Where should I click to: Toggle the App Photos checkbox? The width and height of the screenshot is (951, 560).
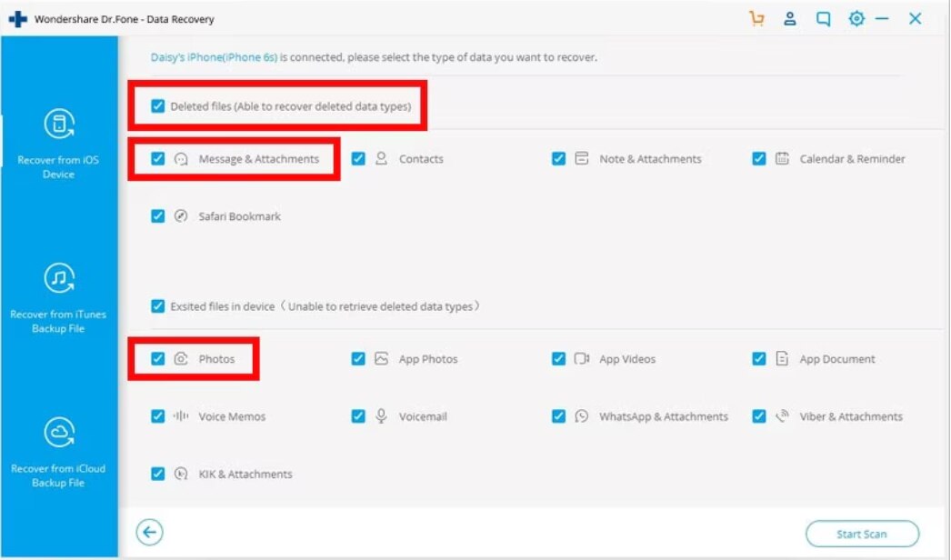coord(358,358)
